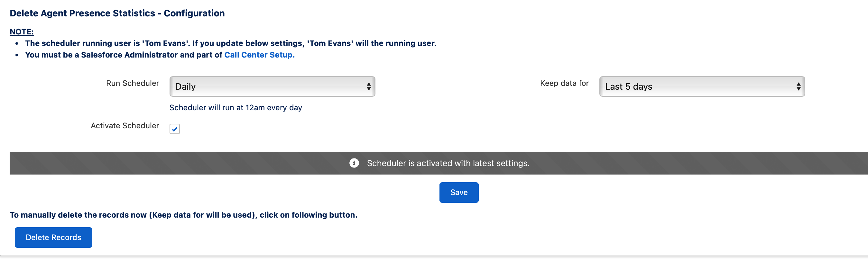Click the 'Scheduler is activated' banner message
Image resolution: width=868 pixels, height=261 pixels.
(x=448, y=163)
